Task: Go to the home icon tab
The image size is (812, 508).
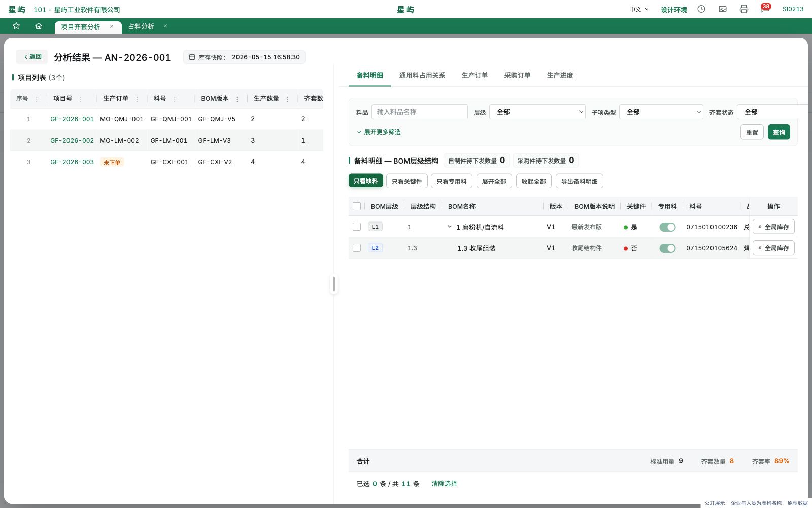Action: (39, 26)
